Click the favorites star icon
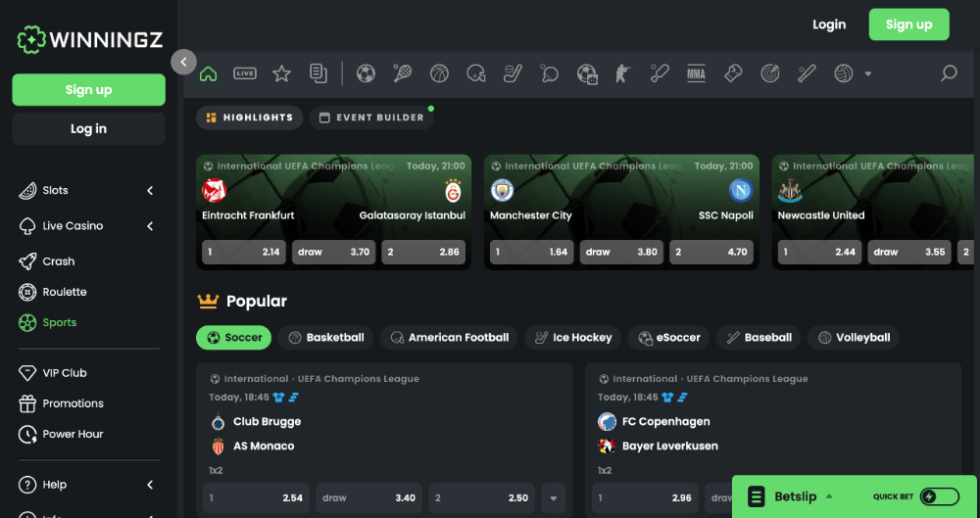Viewport: 980px width, 518px height. click(x=281, y=73)
